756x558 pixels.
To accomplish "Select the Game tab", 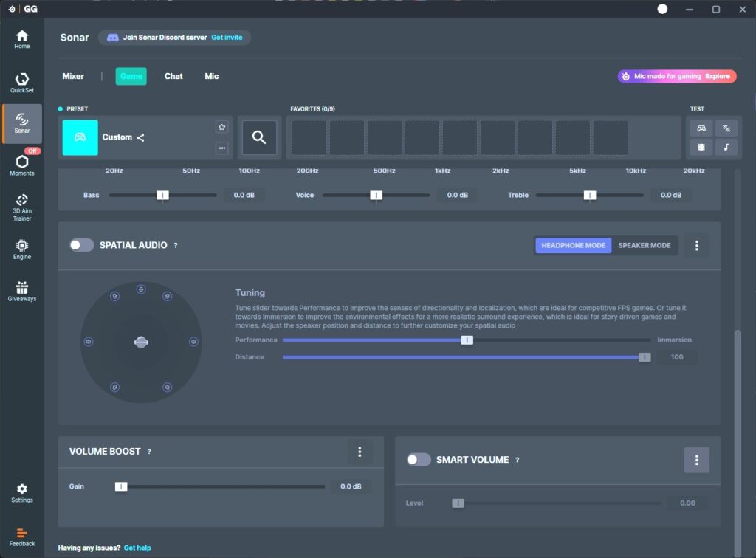I will [131, 76].
